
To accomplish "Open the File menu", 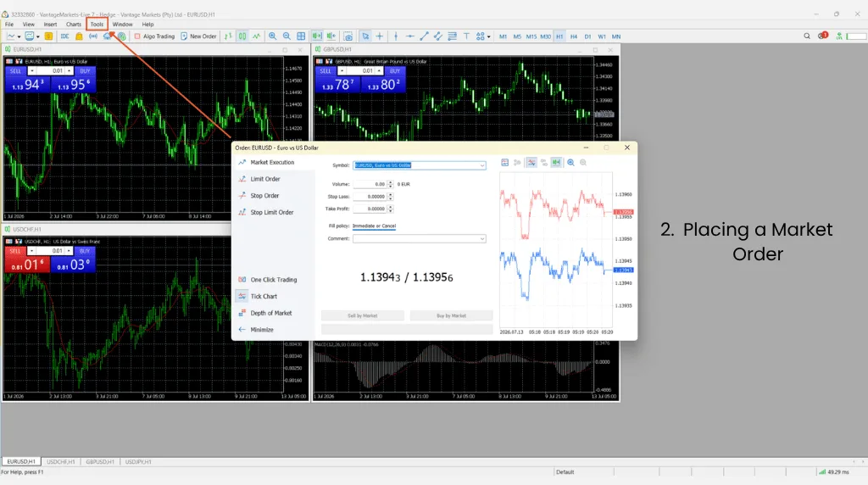I will pos(9,25).
